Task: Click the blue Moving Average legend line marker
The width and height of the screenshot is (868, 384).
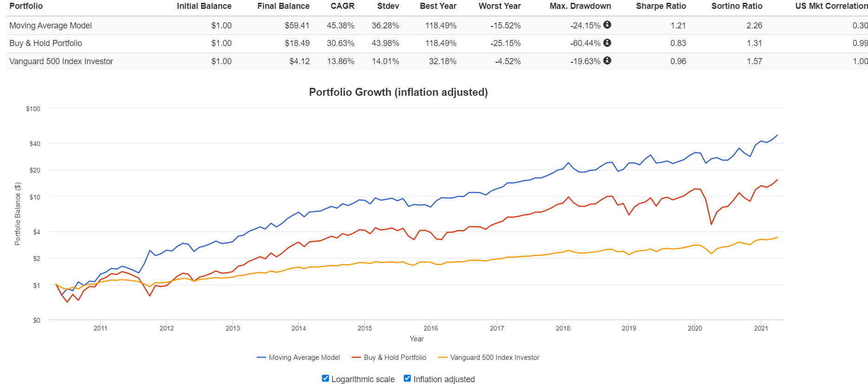Action: click(261, 358)
